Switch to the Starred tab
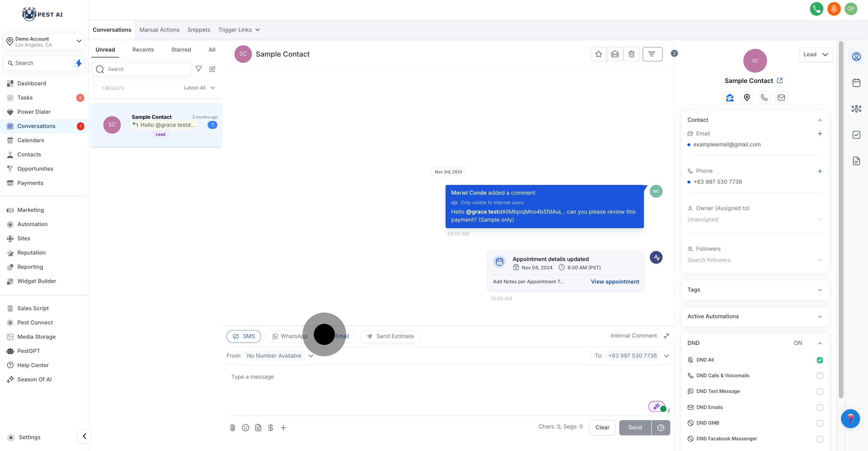 click(x=181, y=49)
